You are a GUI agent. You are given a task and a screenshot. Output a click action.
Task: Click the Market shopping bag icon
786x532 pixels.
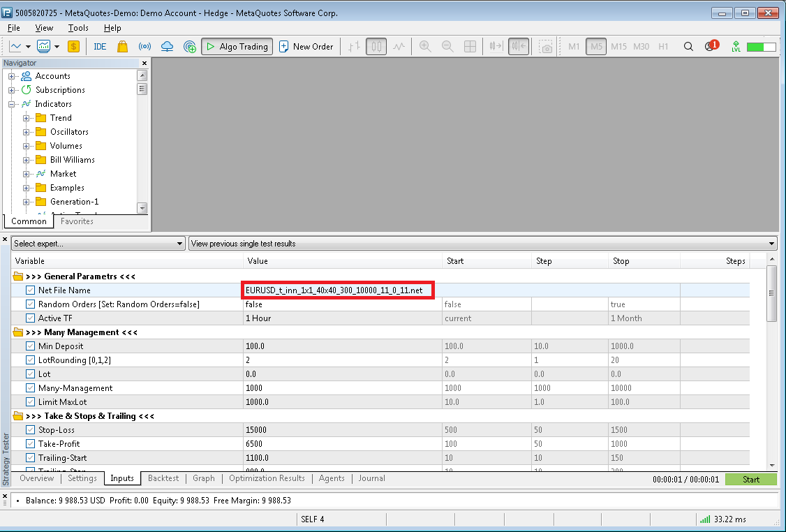tap(122, 47)
